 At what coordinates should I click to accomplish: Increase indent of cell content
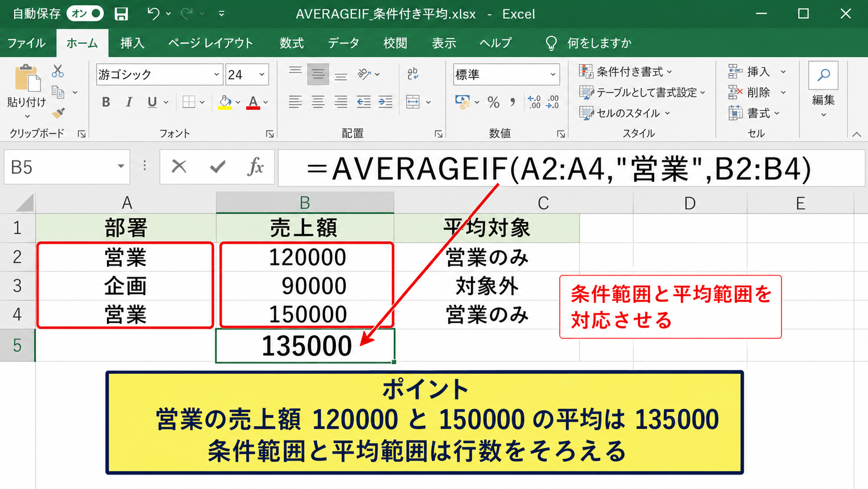pyautogui.click(x=386, y=102)
